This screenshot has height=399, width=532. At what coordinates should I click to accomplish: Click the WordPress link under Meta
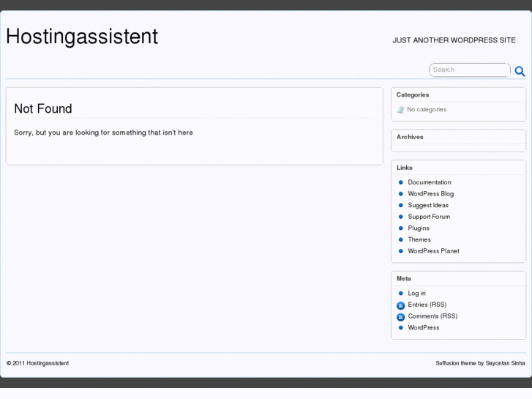point(424,328)
